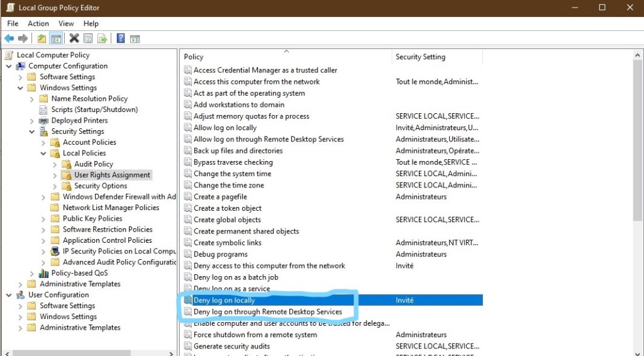Open Help with the blue question mark icon
Screen dimensions: 644x356
coord(120,38)
